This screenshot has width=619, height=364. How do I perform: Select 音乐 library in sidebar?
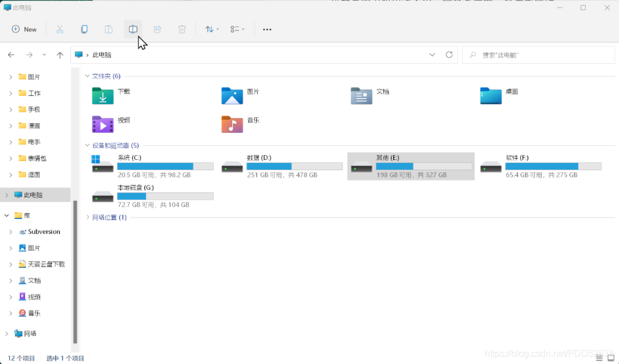tap(30, 313)
